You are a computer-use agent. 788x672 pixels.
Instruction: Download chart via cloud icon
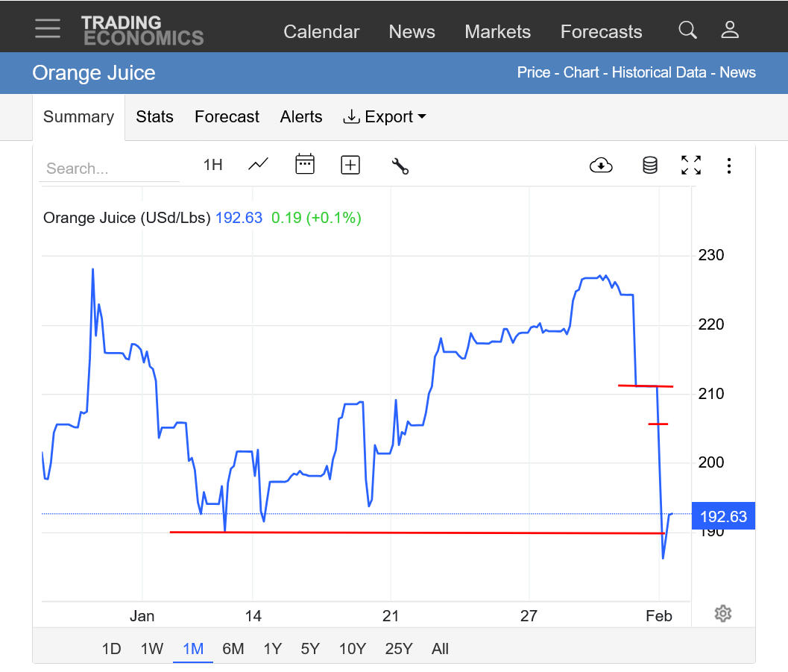click(x=601, y=166)
